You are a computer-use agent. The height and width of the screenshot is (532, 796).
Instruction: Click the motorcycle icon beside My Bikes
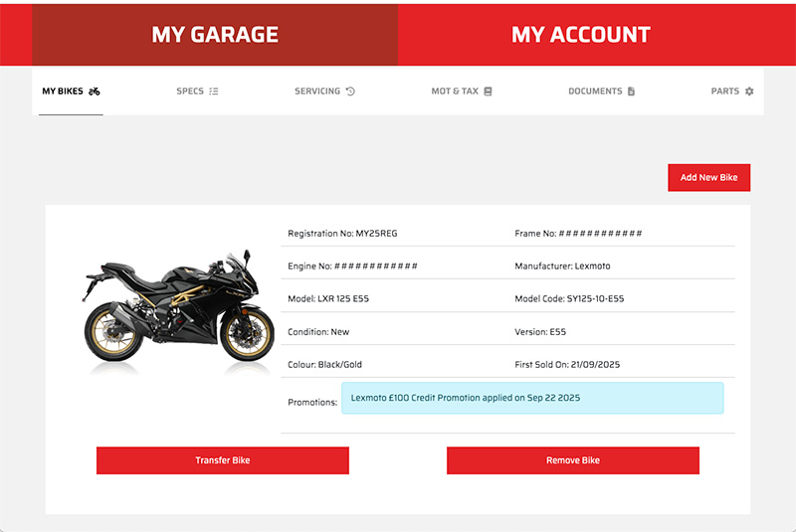pos(95,91)
